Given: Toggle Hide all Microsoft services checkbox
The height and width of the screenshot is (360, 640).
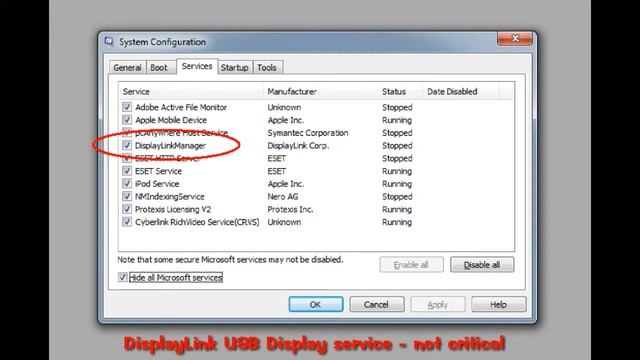Looking at the screenshot, I should pyautogui.click(x=122, y=277).
